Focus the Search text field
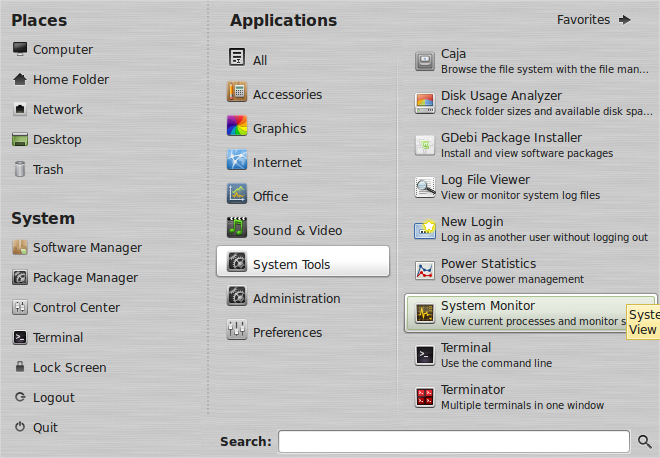The width and height of the screenshot is (660, 458). [x=454, y=441]
